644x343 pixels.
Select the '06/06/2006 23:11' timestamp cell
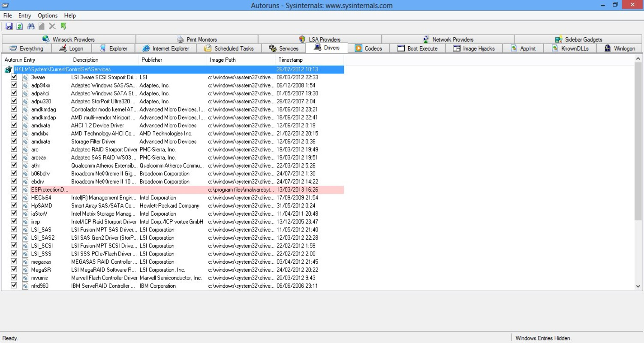pyautogui.click(x=297, y=286)
